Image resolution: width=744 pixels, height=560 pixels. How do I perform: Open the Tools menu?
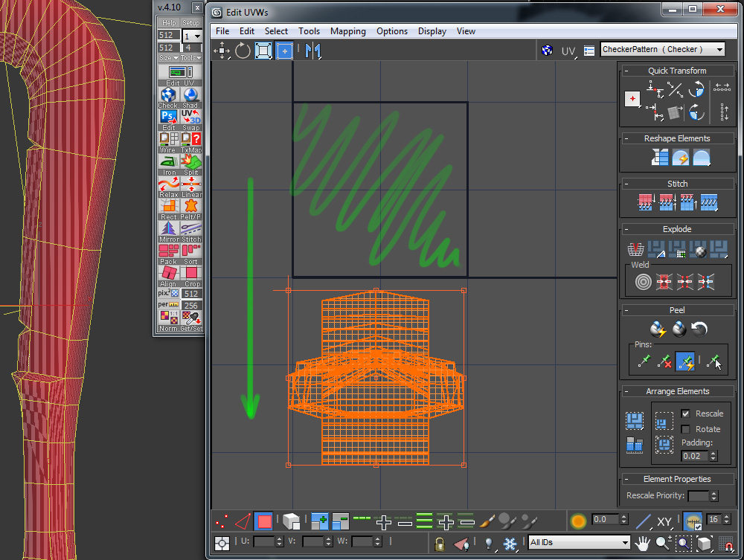(x=309, y=31)
